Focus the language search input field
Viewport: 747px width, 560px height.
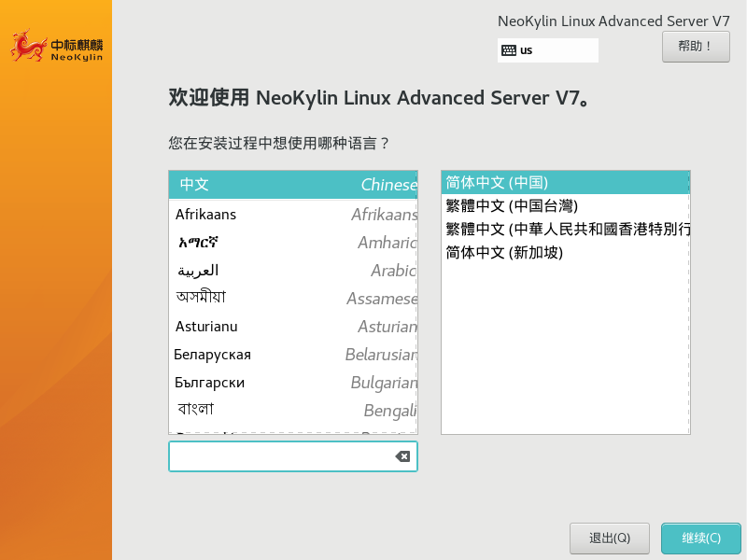(x=280, y=456)
